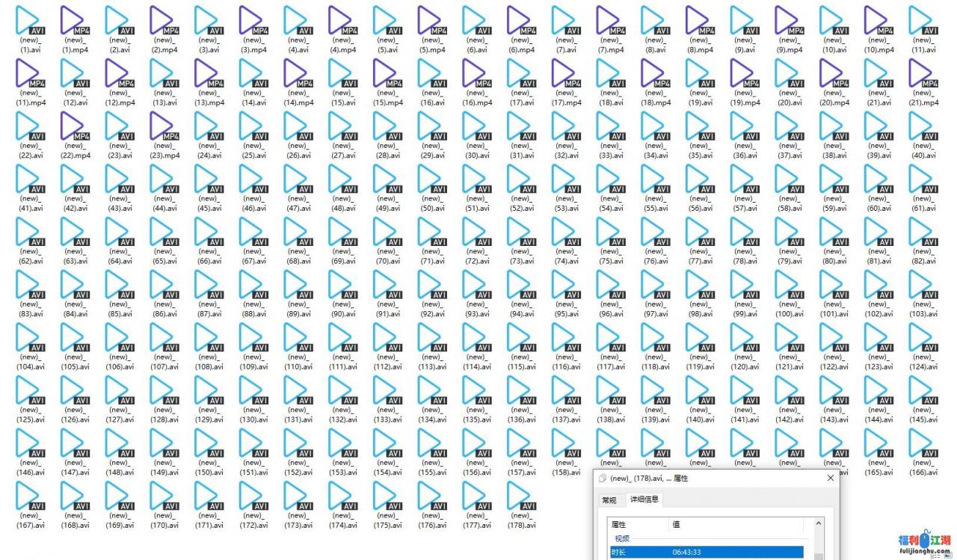Select the (new)_ (72).avi file icon

click(x=476, y=233)
